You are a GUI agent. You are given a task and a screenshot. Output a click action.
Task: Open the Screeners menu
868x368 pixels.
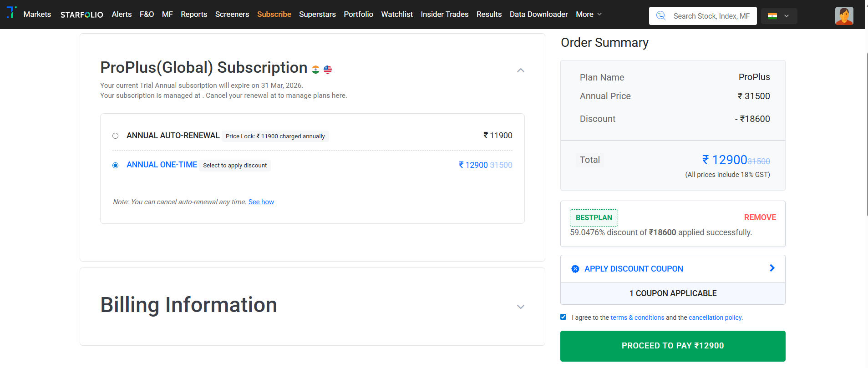tap(232, 15)
